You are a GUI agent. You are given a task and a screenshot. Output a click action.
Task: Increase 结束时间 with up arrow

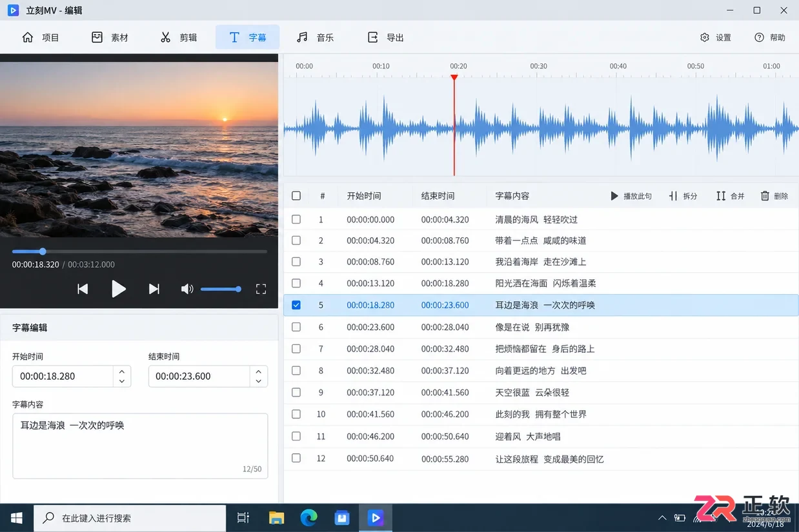(259, 371)
